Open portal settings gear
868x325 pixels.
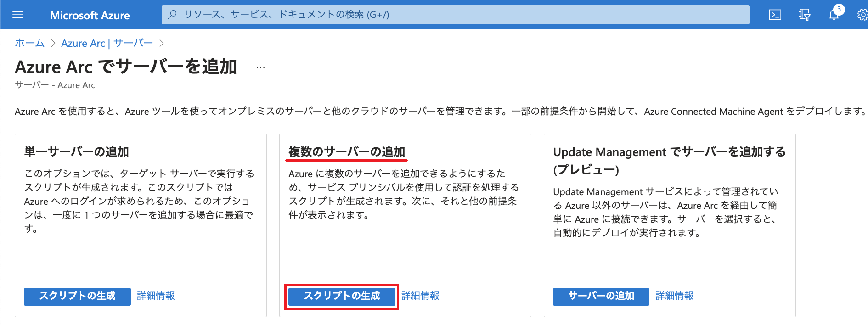pos(862,15)
